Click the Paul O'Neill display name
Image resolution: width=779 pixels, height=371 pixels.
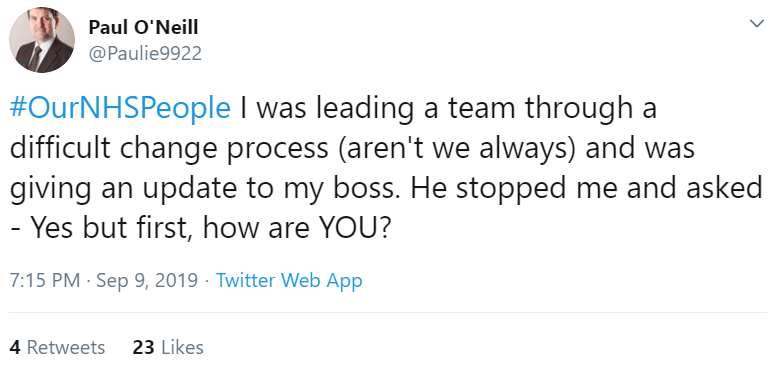143,27
